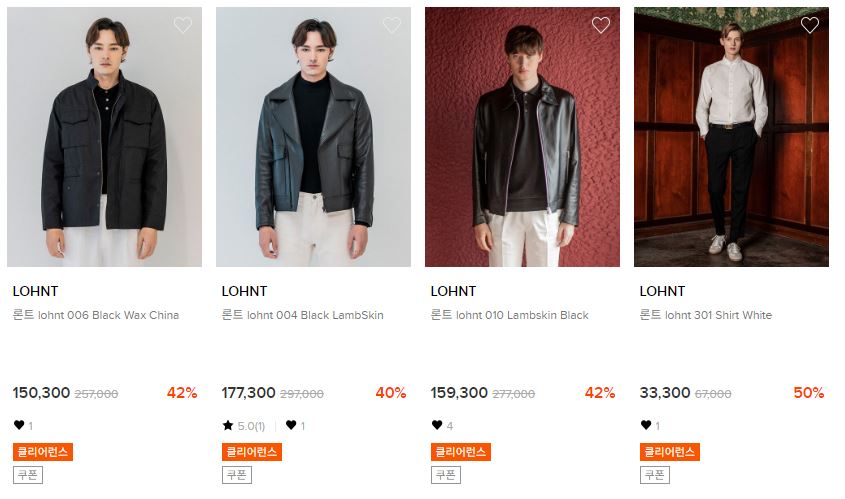
Task: Click the 클리어런스 badge under Lambskin Black 010
Action: 461,452
